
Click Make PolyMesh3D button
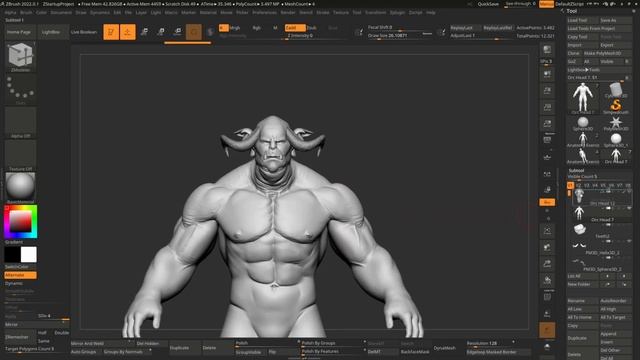607,53
